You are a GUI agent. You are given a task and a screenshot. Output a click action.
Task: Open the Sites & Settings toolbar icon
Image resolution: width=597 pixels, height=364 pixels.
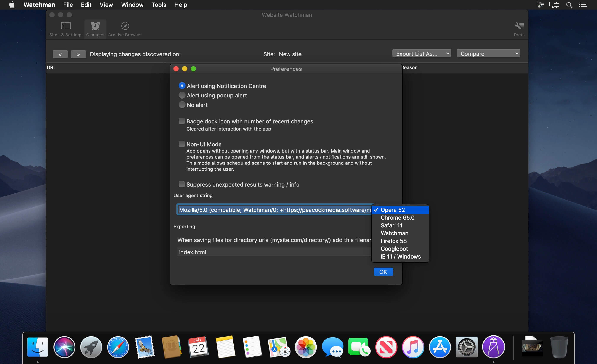click(66, 26)
